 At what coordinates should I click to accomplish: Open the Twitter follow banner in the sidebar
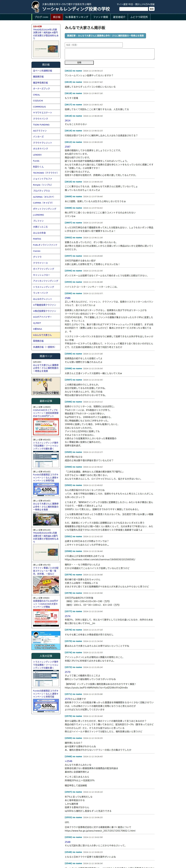tap(46, 641)
